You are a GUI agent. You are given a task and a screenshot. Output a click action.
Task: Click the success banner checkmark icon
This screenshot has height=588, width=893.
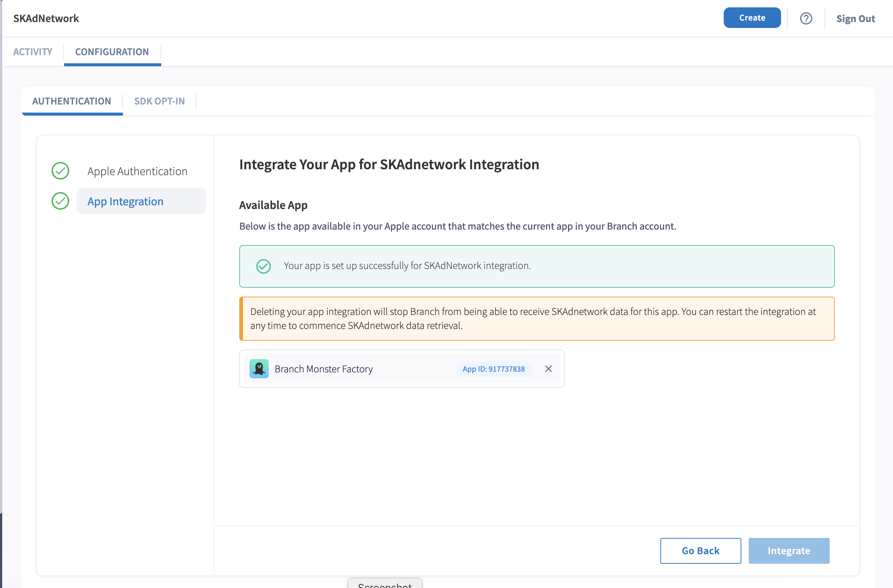264,266
